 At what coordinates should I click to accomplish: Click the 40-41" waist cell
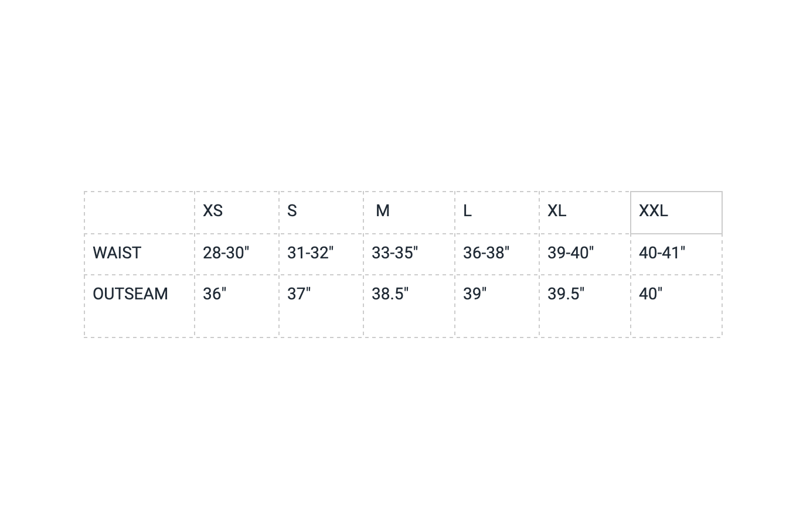tap(676, 254)
